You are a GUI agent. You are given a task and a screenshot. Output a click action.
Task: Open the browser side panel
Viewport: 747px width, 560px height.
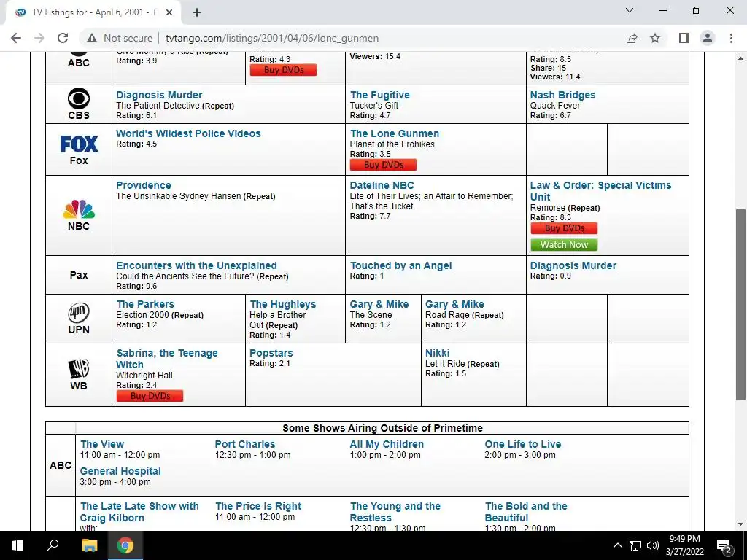[x=684, y=38]
